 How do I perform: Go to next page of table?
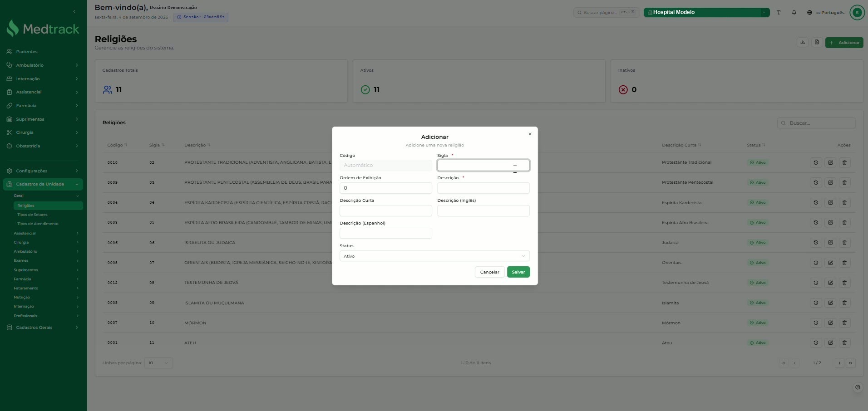pos(839,363)
